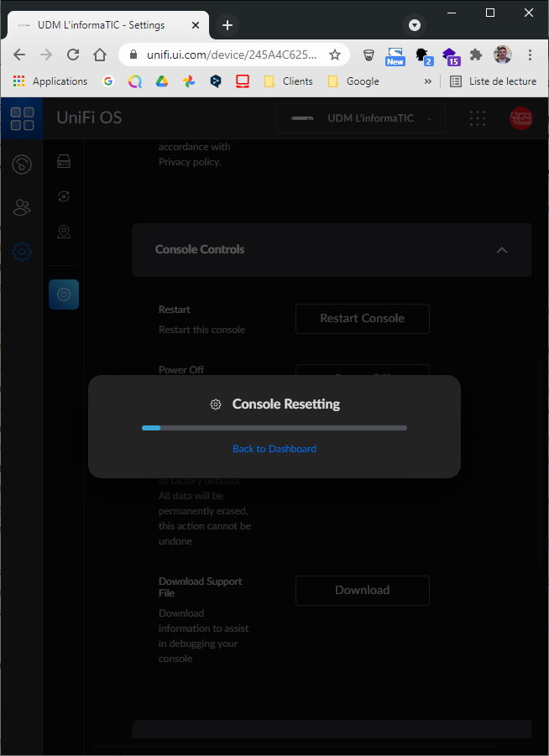Open the location pin icon in sub-sidebar

coord(64,232)
